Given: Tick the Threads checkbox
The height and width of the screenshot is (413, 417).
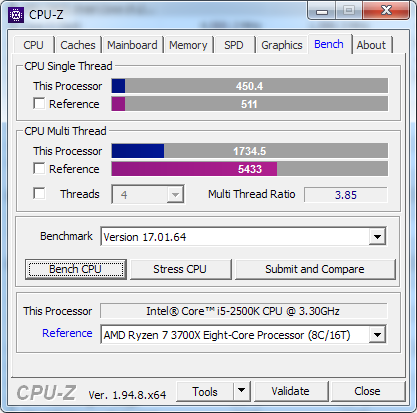Looking at the screenshot, I should 39,193.
